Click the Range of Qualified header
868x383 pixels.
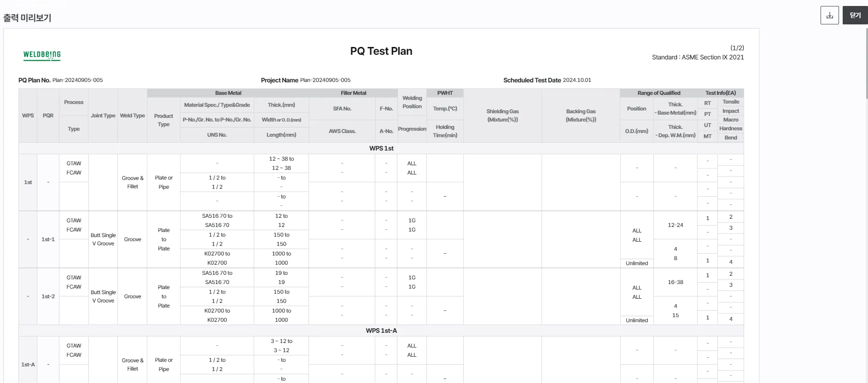(x=658, y=93)
